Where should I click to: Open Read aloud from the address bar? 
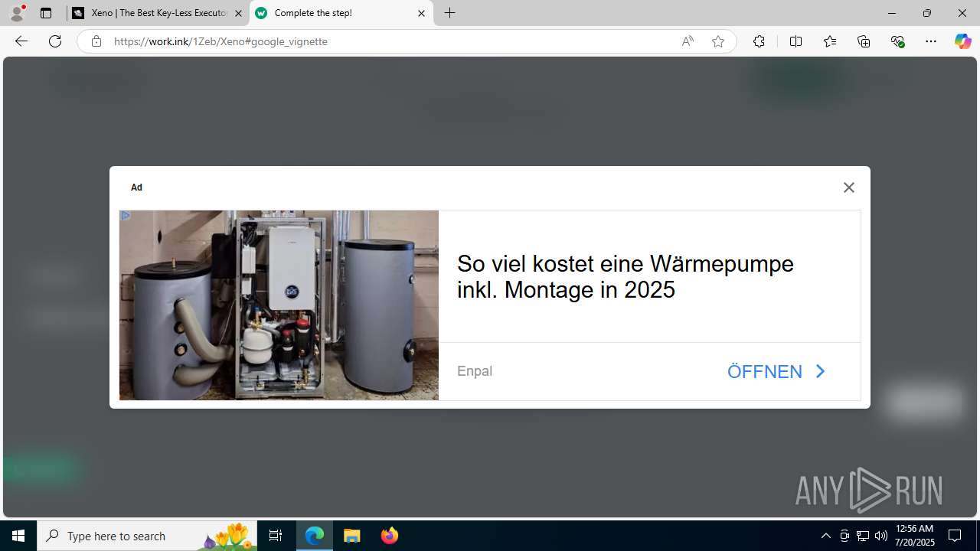click(x=688, y=41)
